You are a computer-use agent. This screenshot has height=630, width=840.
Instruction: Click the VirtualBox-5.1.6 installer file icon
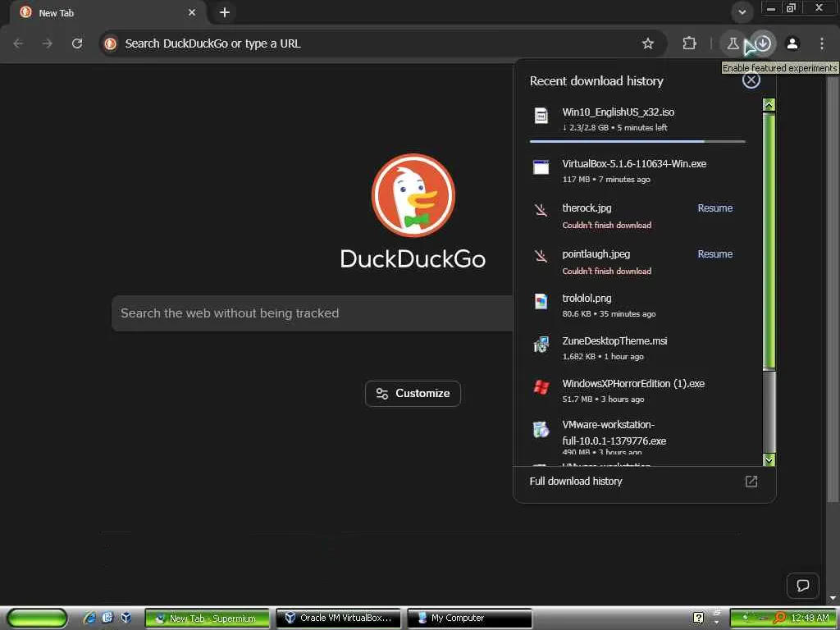(541, 167)
